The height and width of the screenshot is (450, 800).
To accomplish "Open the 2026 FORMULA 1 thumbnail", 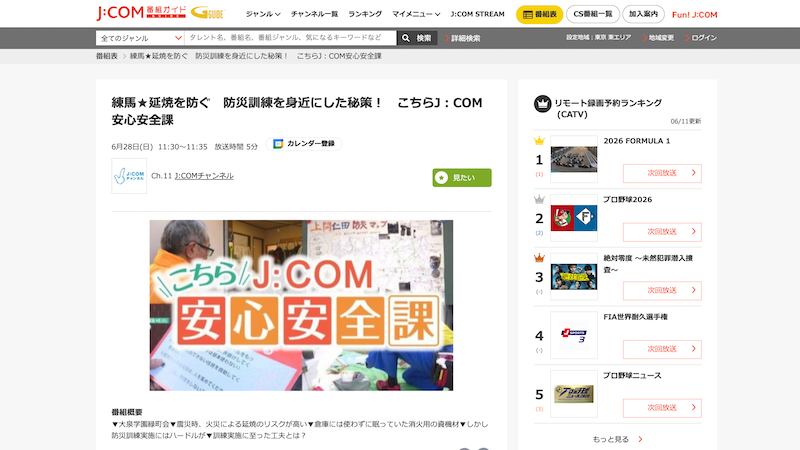I will pyautogui.click(x=573, y=159).
